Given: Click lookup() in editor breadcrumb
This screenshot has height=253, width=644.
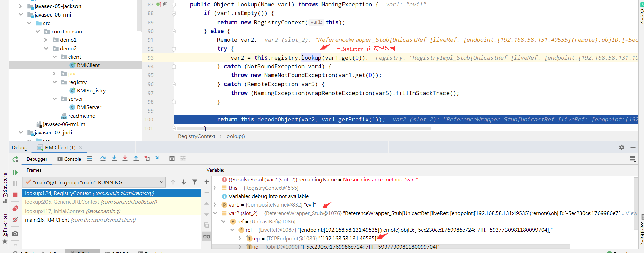Looking at the screenshot, I should click(x=235, y=136).
